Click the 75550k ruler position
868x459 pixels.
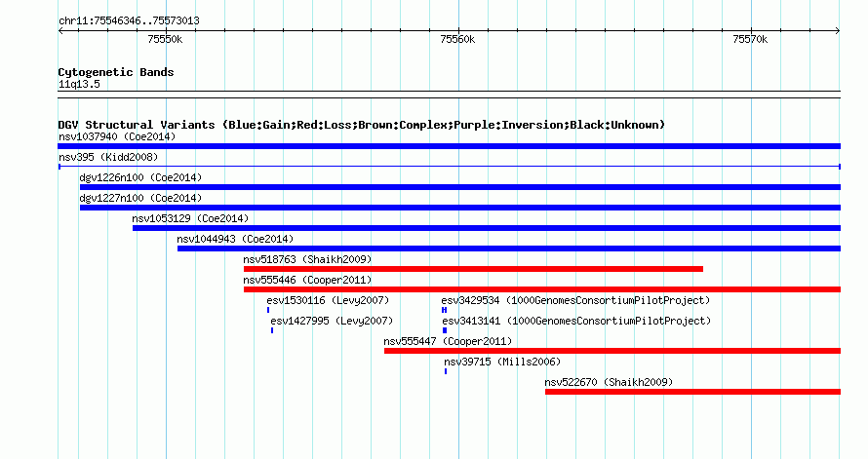165,39
